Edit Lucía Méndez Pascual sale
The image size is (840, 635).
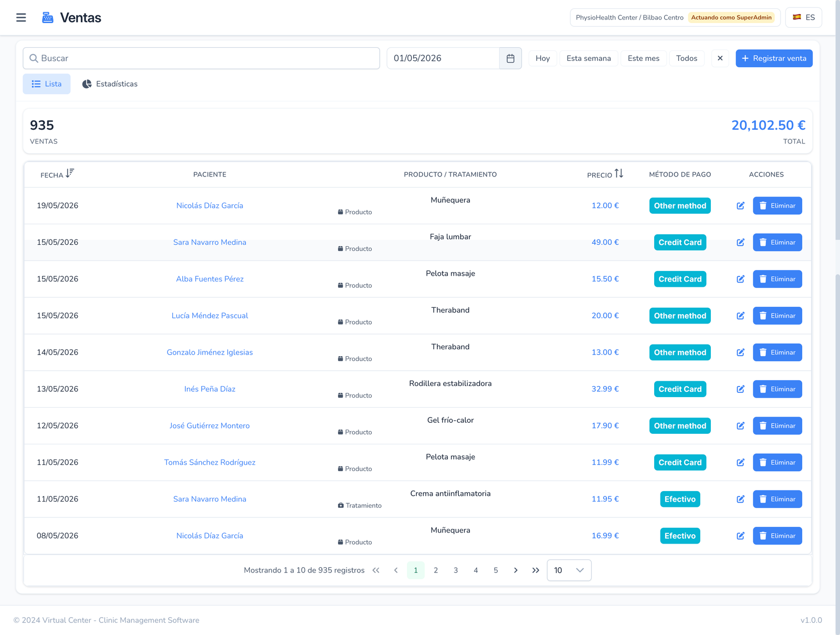click(740, 316)
